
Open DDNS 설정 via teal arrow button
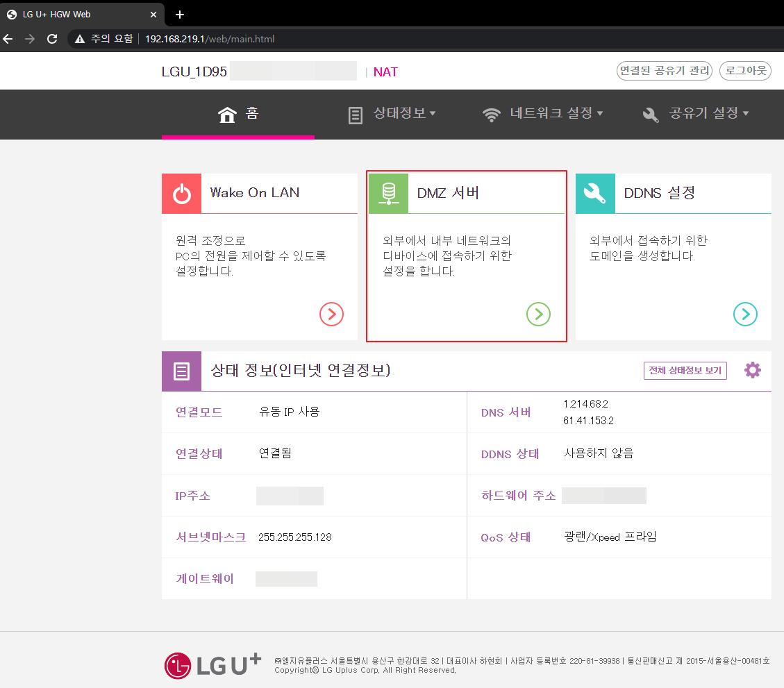coord(746,314)
